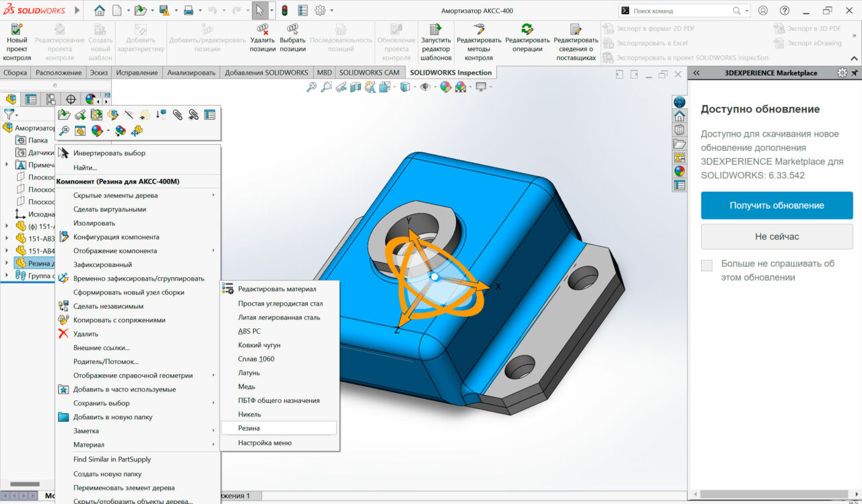Launch template editor (Запустить редактор шаблонов)
This screenshot has width=862, height=504.
click(436, 42)
